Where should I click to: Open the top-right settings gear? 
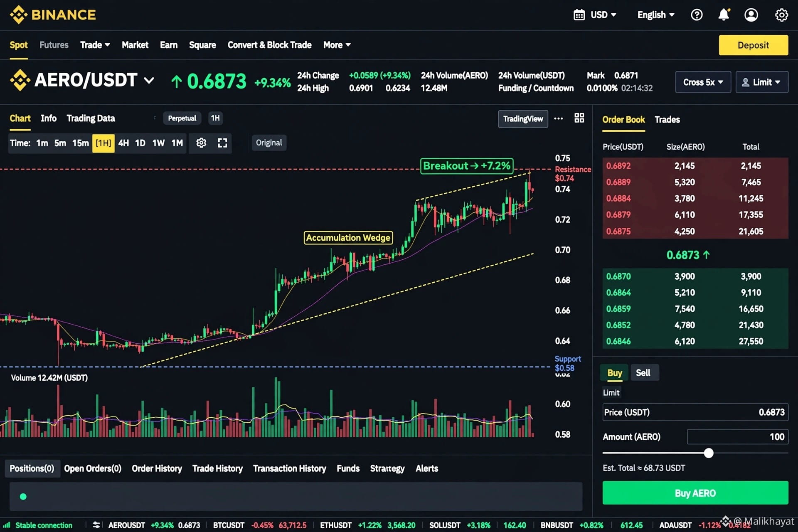tap(781, 15)
